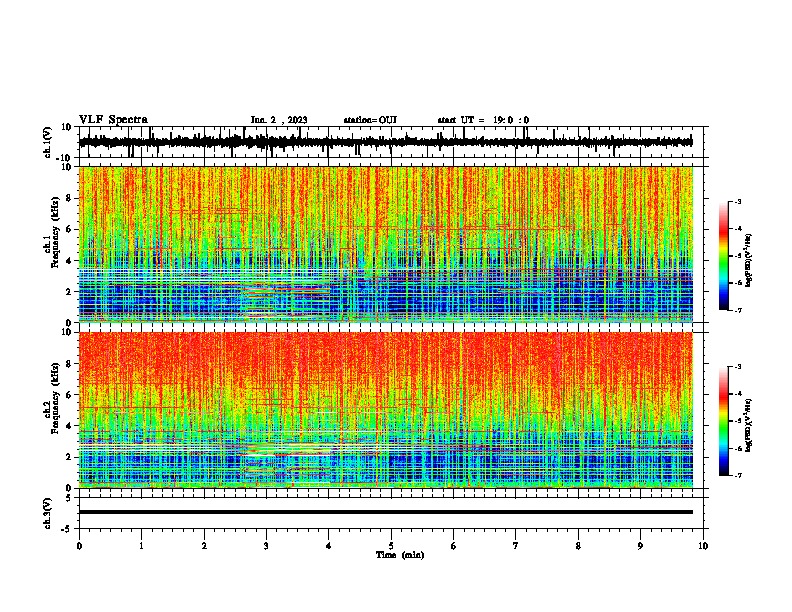Click the ch.1(V) waveform axis label

click(x=48, y=142)
